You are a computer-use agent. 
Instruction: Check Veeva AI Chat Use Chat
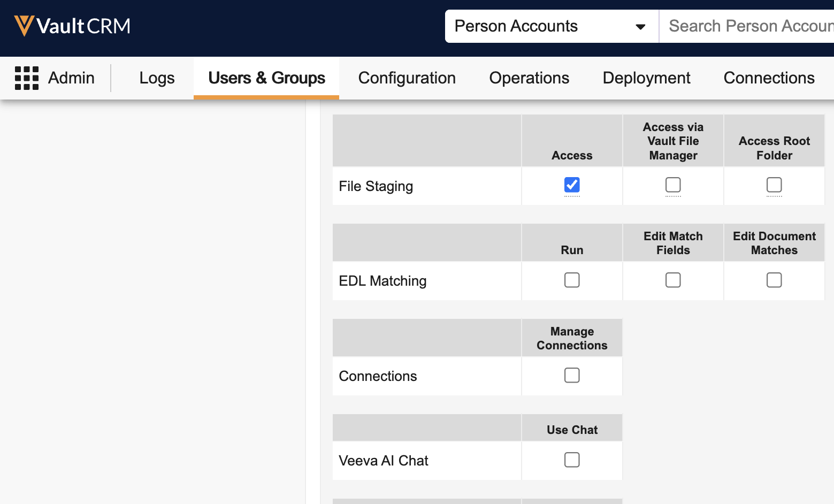[x=572, y=460]
